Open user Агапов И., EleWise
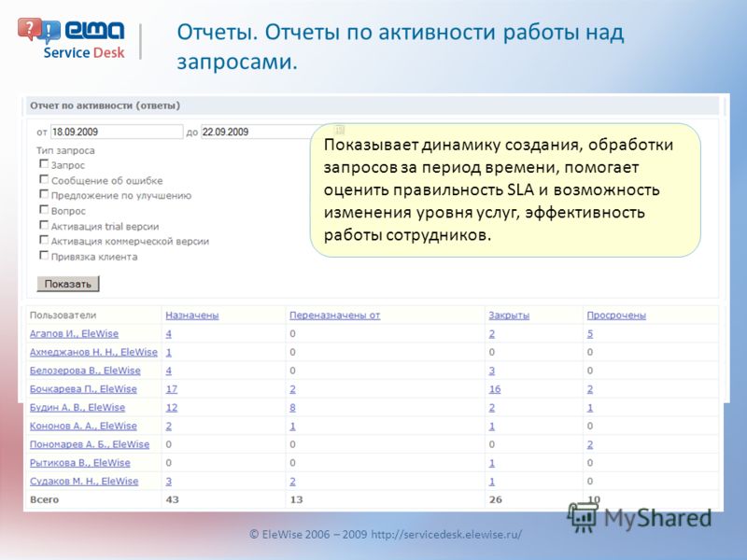The image size is (747, 560). (74, 334)
